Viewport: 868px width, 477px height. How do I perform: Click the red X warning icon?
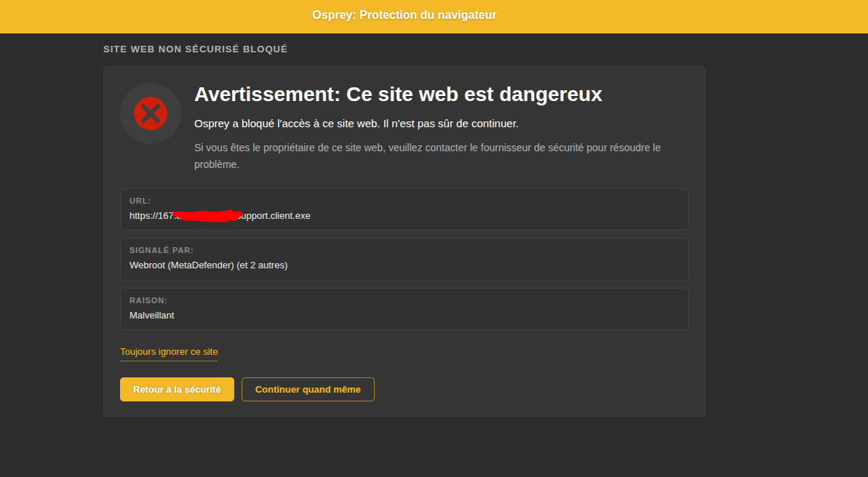click(x=151, y=113)
